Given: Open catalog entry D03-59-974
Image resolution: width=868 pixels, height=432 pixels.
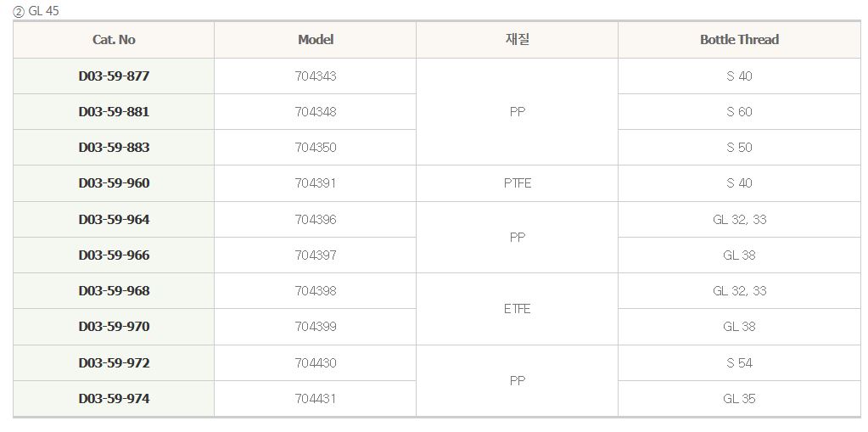Looking at the screenshot, I should 114,399.
